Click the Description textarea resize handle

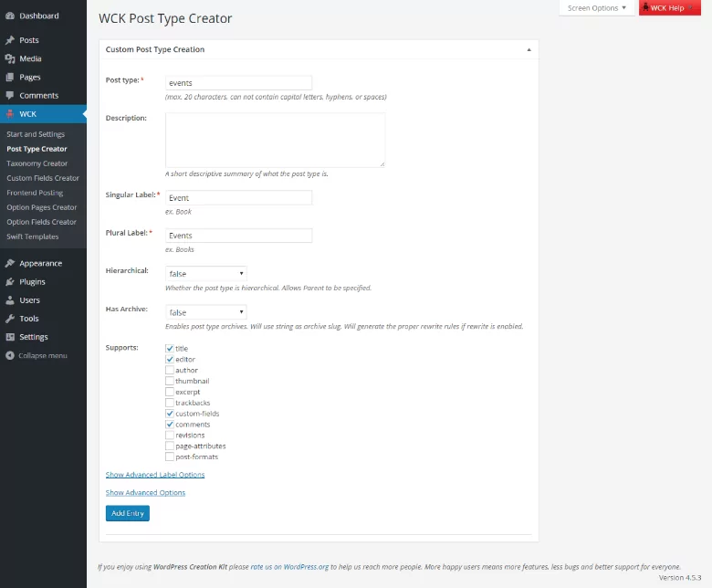tap(382, 164)
